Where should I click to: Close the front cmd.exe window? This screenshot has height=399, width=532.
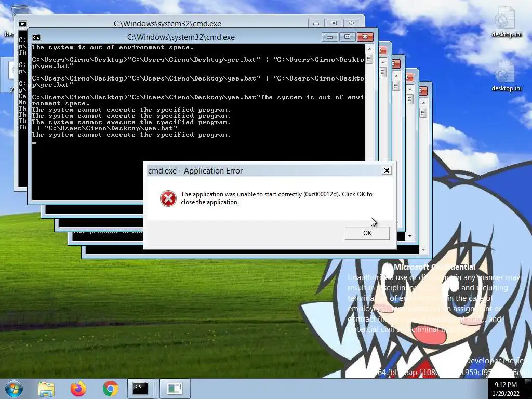365,37
